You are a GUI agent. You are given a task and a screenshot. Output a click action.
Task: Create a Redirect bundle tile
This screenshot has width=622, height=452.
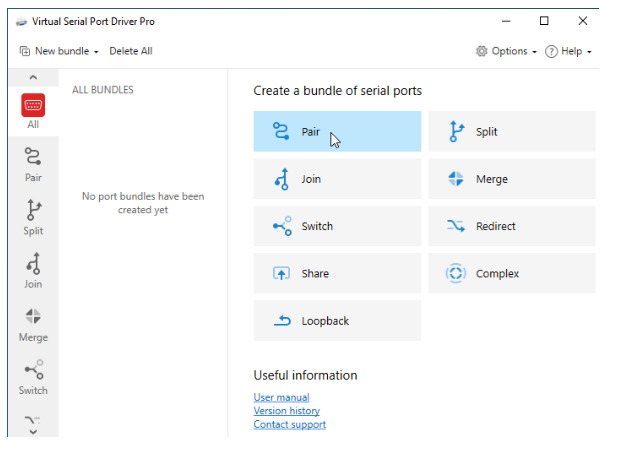pos(512,226)
